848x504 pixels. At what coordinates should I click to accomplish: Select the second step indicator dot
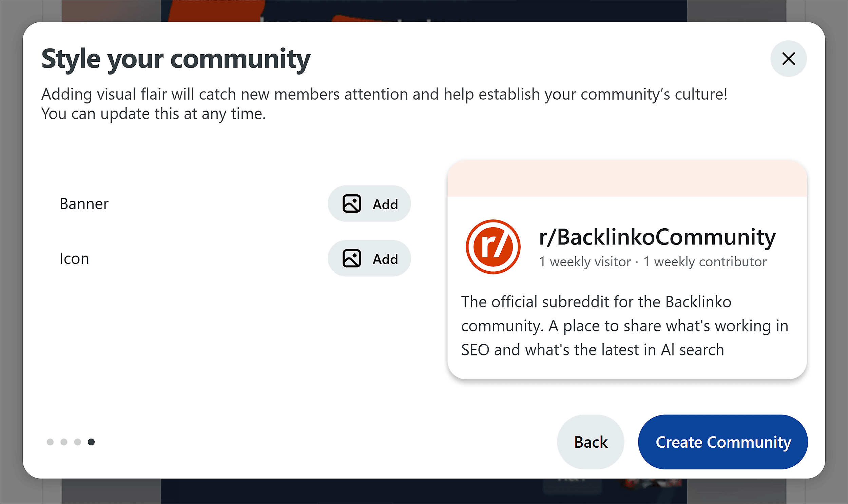[x=63, y=442]
